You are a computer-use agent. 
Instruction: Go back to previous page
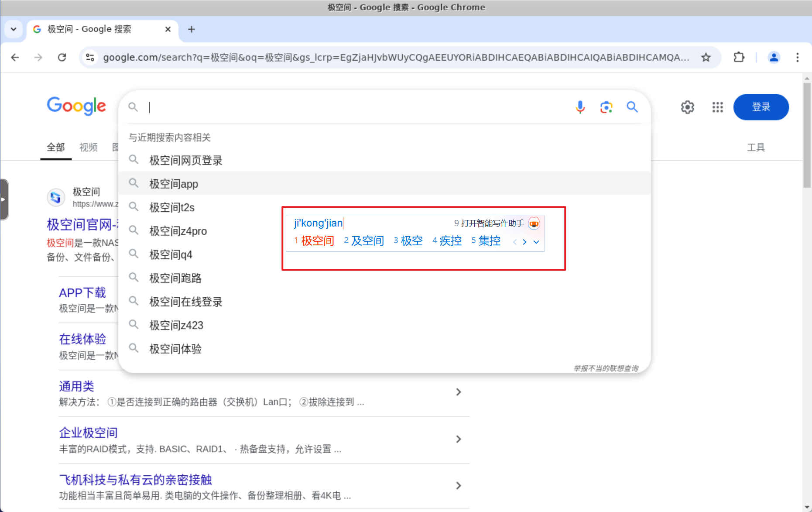(x=15, y=57)
